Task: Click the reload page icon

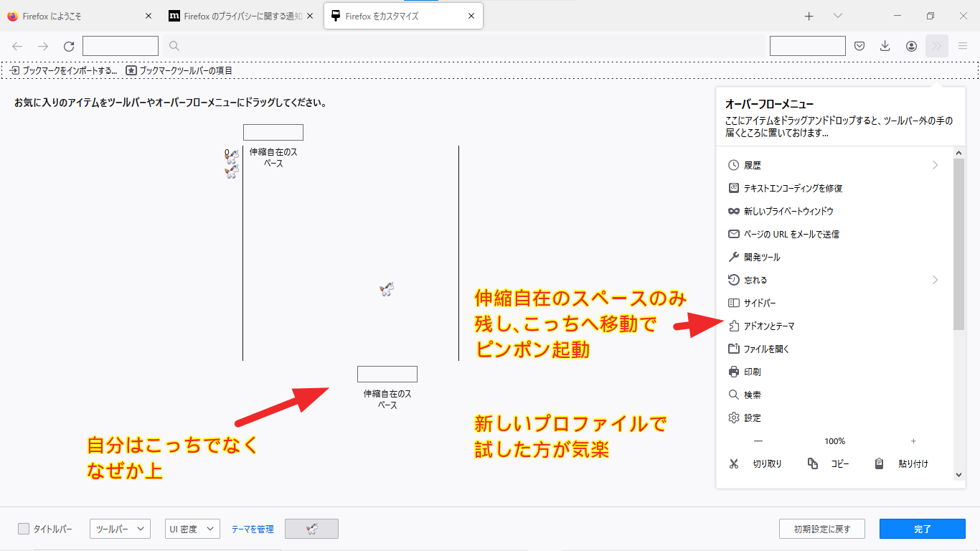Action: [69, 46]
